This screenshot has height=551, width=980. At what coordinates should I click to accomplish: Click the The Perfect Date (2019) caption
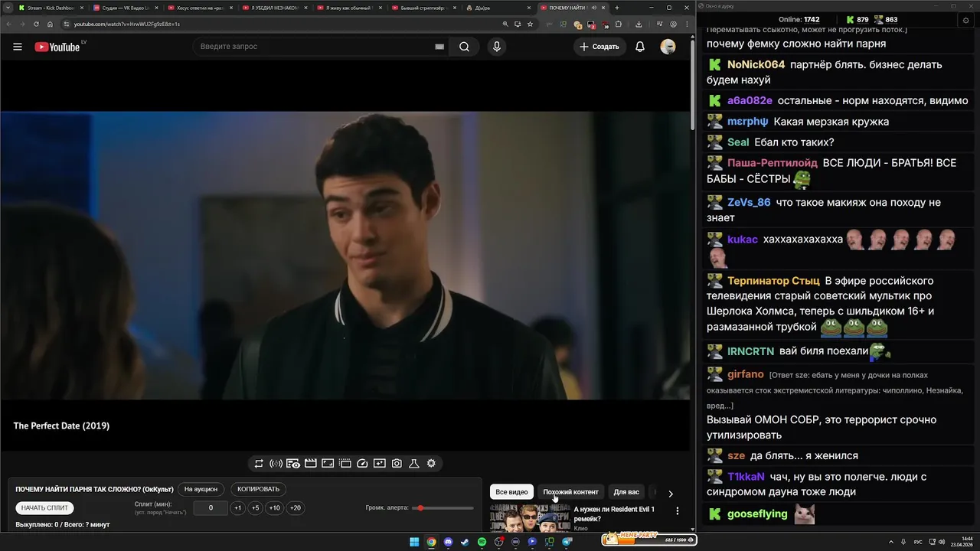(61, 425)
